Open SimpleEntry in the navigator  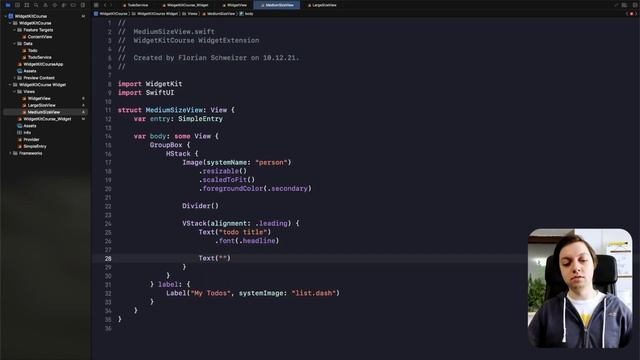35,147
